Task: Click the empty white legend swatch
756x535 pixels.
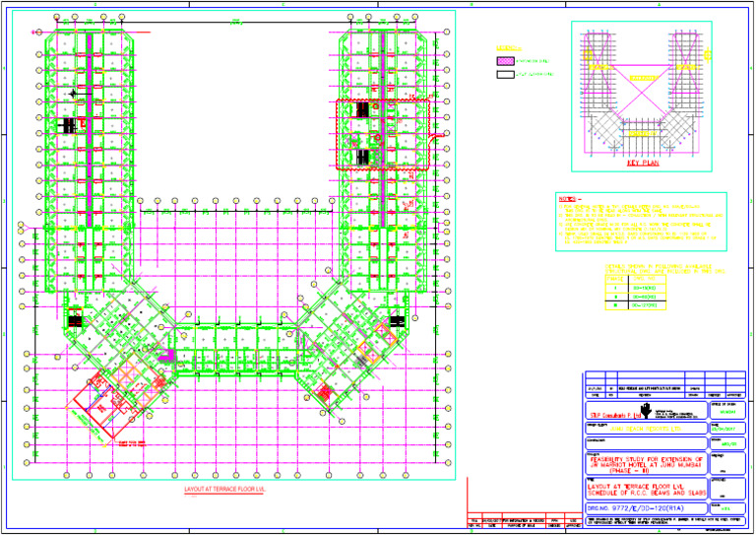Action: [505, 74]
